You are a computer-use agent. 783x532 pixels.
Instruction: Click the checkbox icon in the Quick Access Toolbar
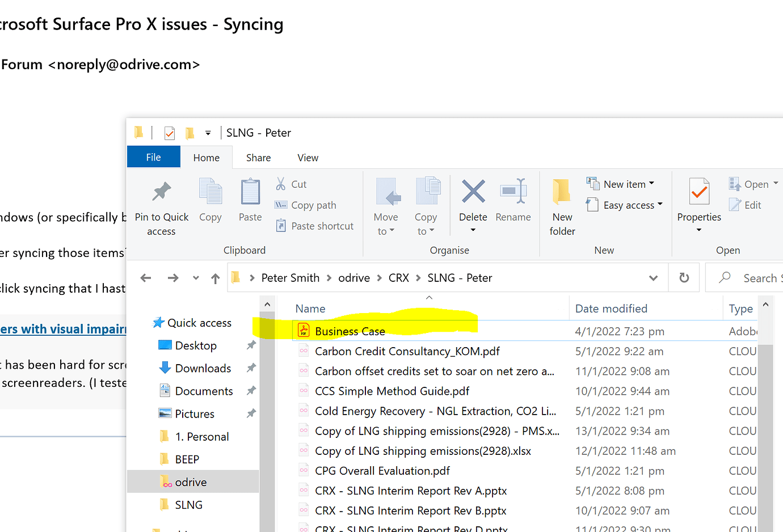tap(169, 132)
